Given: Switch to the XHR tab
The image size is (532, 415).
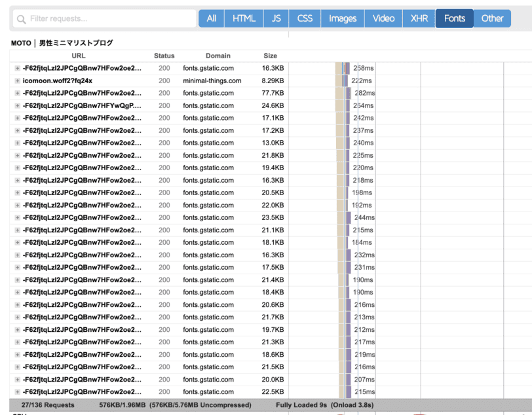Looking at the screenshot, I should point(419,18).
